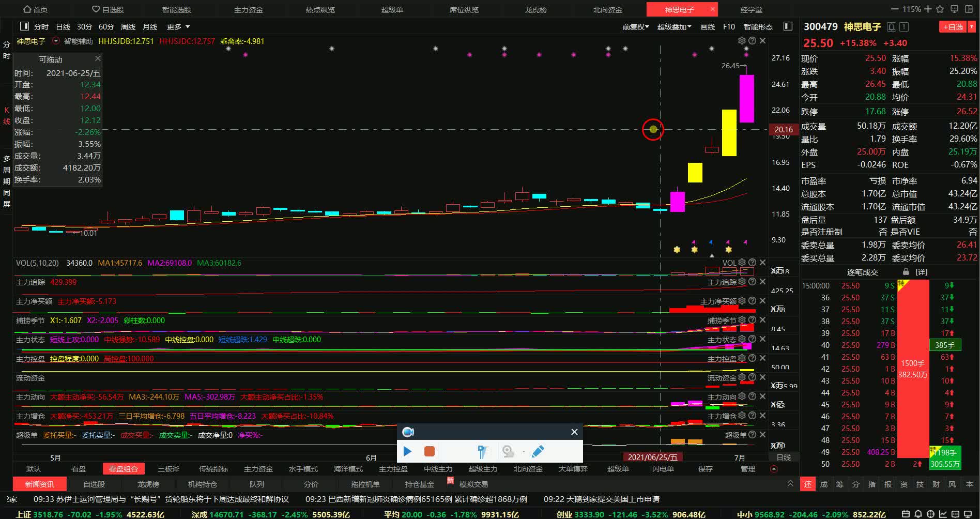Screen dimensions: 980x519
Task: Click the star favorite icon in the top bar
Action: tap(940, 9)
